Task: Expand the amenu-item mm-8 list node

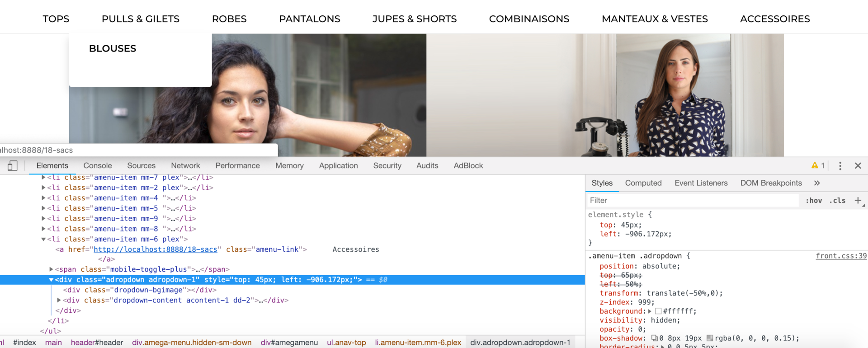Action: tap(43, 229)
